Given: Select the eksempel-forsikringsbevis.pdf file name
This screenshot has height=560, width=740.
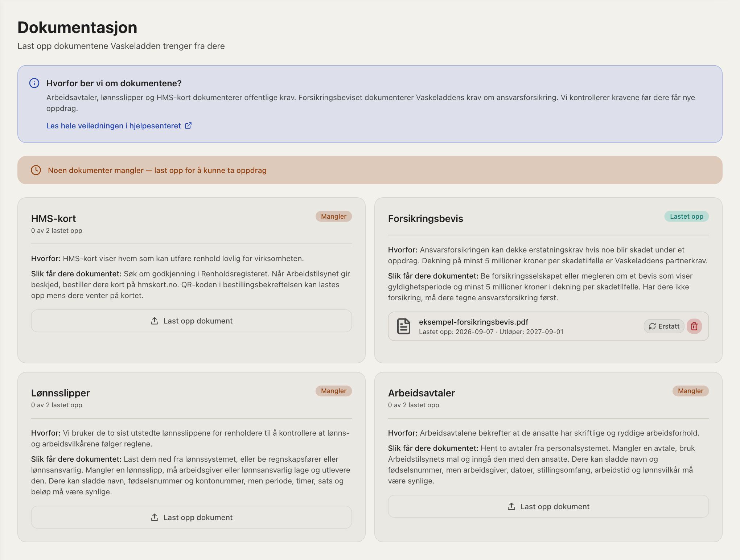Looking at the screenshot, I should tap(473, 322).
